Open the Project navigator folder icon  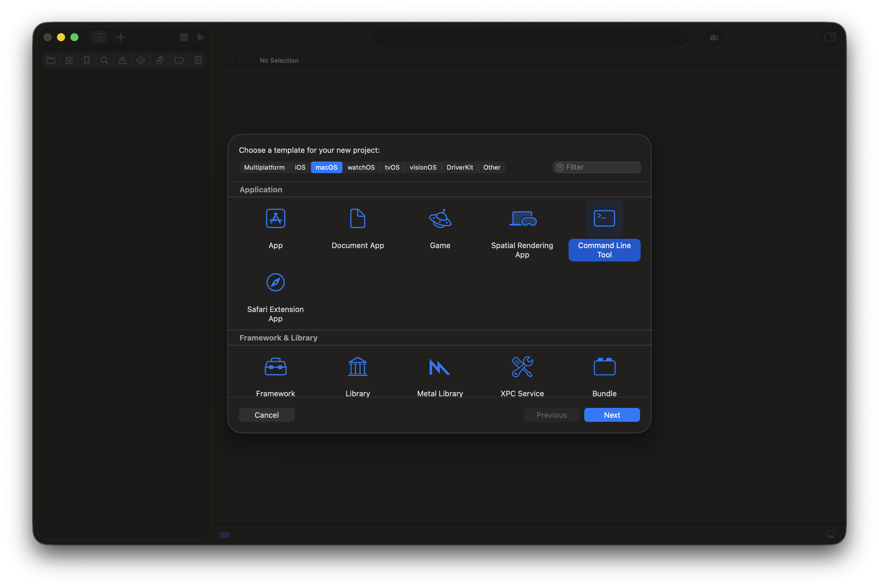coord(51,60)
